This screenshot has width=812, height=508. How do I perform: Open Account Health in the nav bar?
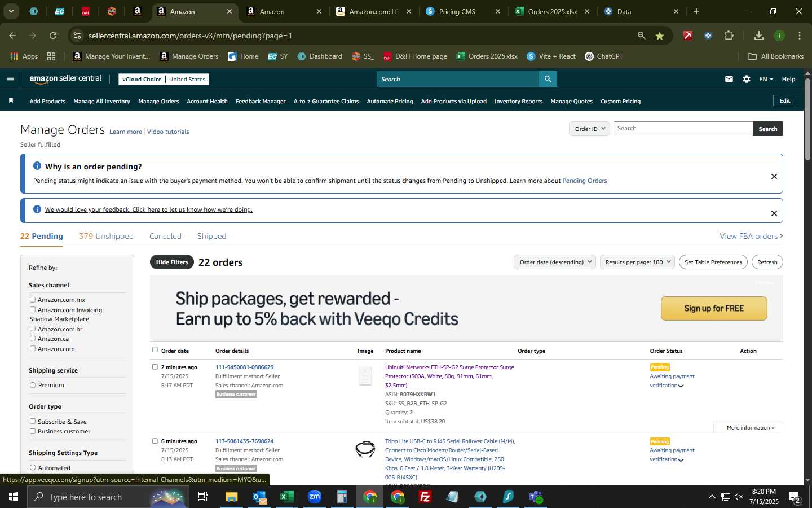click(207, 102)
